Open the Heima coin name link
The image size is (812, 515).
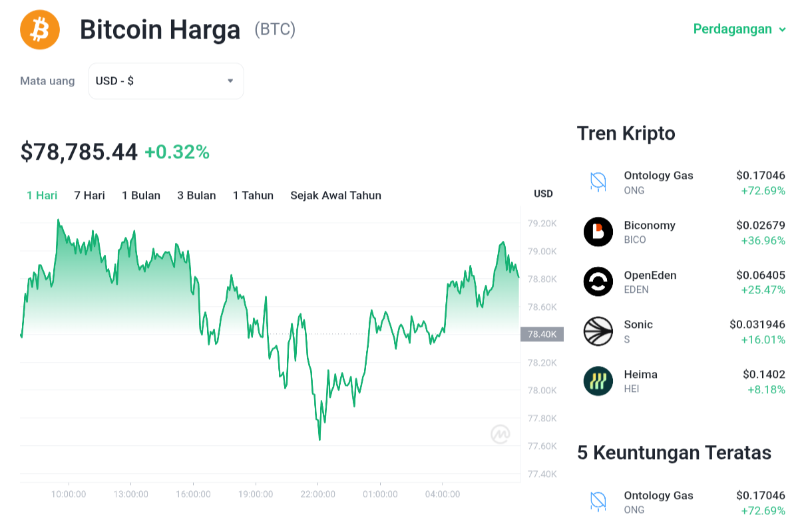640,375
